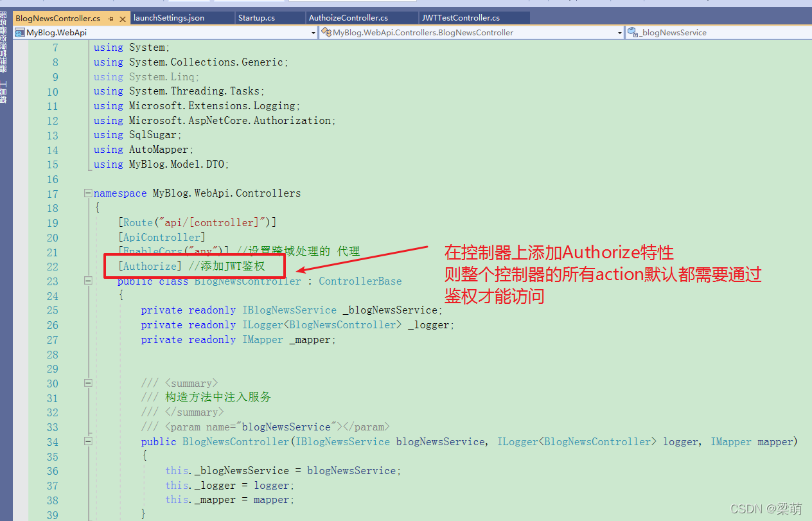Click line number 22 in the editor margin

52,266
